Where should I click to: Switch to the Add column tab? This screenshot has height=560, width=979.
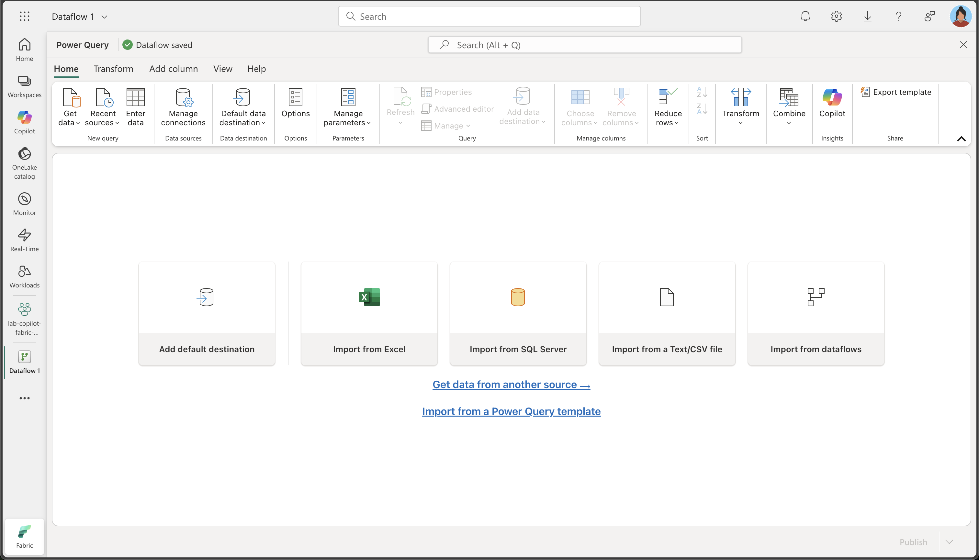coord(174,69)
